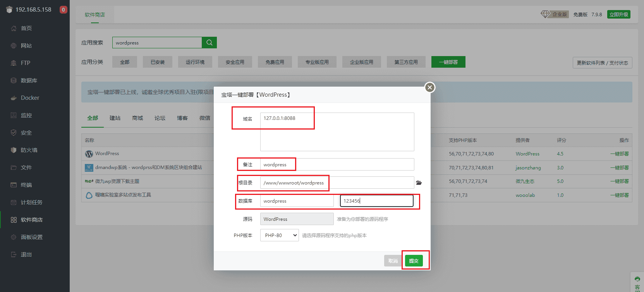Open the Docker whale icon
The height and width of the screenshot is (292, 644).
click(14, 98)
